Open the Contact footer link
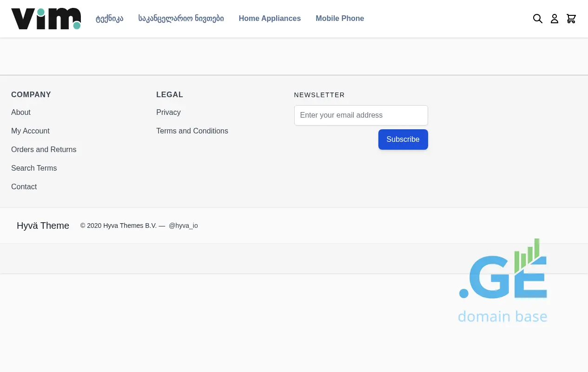588x372 pixels. (24, 187)
